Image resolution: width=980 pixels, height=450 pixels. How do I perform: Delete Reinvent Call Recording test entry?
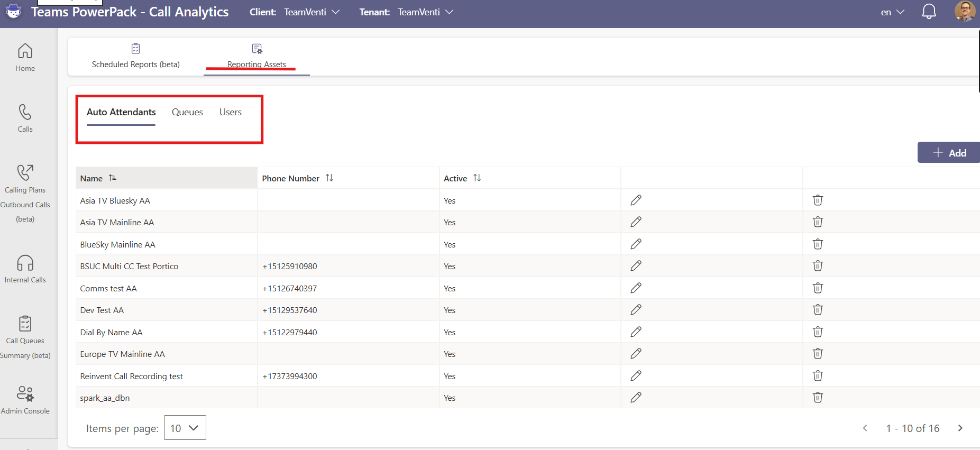(818, 375)
